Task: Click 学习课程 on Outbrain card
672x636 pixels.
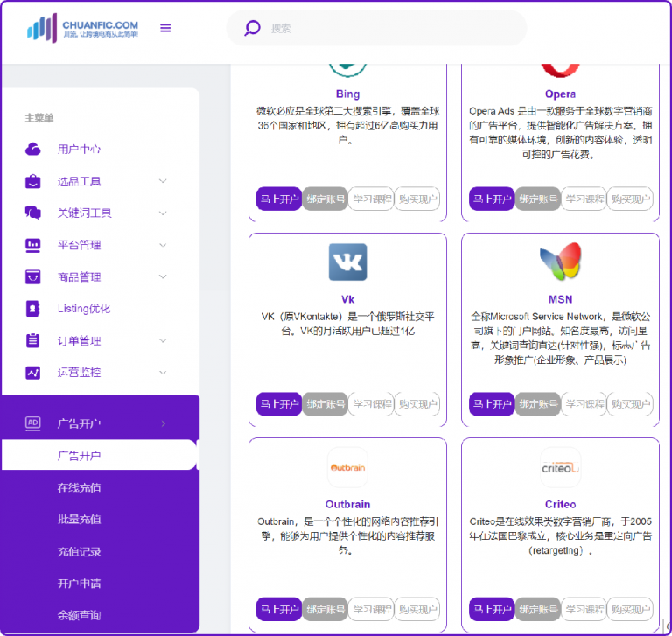Action: click(x=371, y=609)
